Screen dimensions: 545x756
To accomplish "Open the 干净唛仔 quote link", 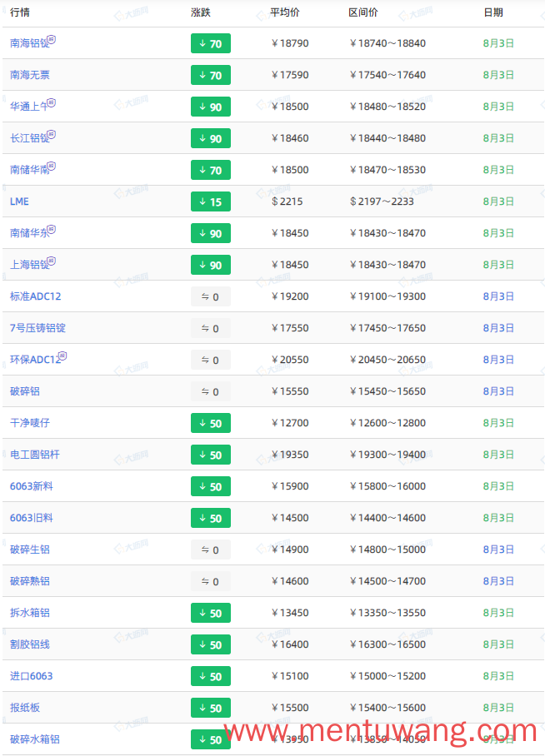I will pos(30,423).
